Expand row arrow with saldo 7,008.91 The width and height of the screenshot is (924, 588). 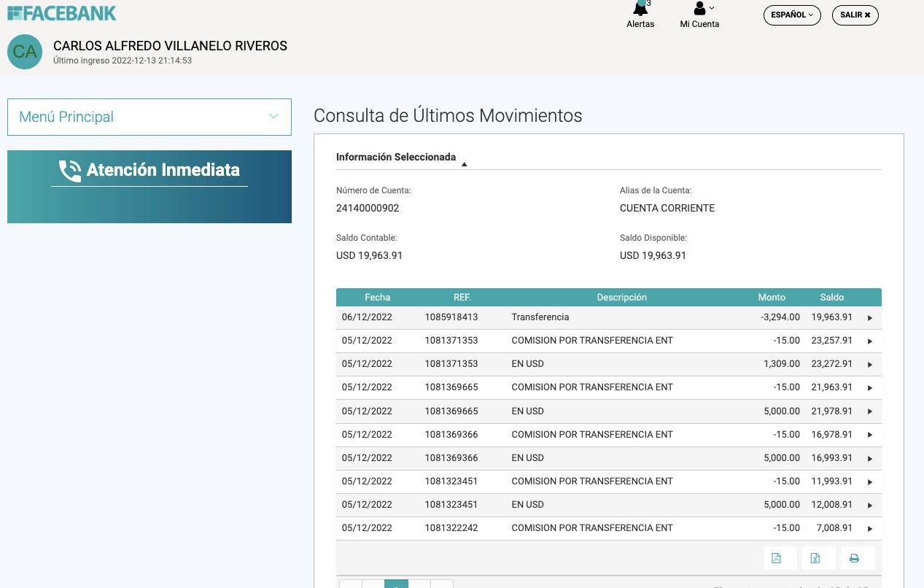[869, 529]
